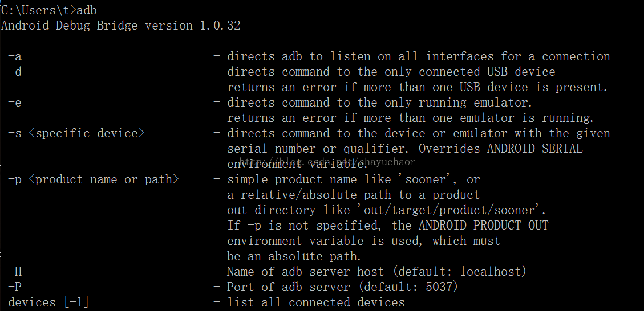Click the '-a' option flag
This screenshot has width=644, height=311.
[x=15, y=56]
